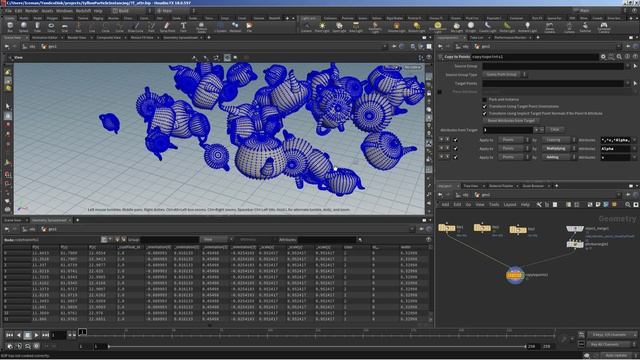
Task: Jump to first frame button
Action: [9, 335]
